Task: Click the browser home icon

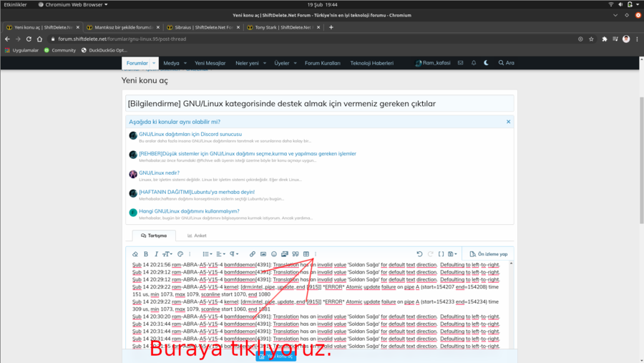Action: pyautogui.click(x=39, y=39)
